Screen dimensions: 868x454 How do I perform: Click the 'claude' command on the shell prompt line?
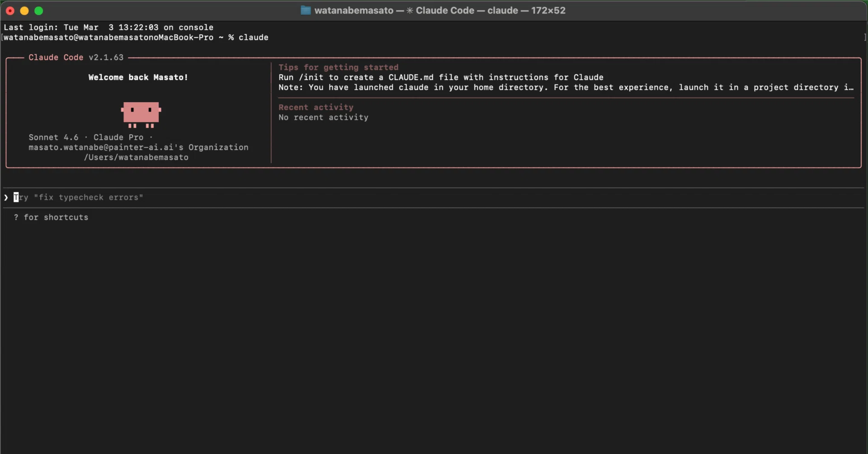pyautogui.click(x=253, y=37)
